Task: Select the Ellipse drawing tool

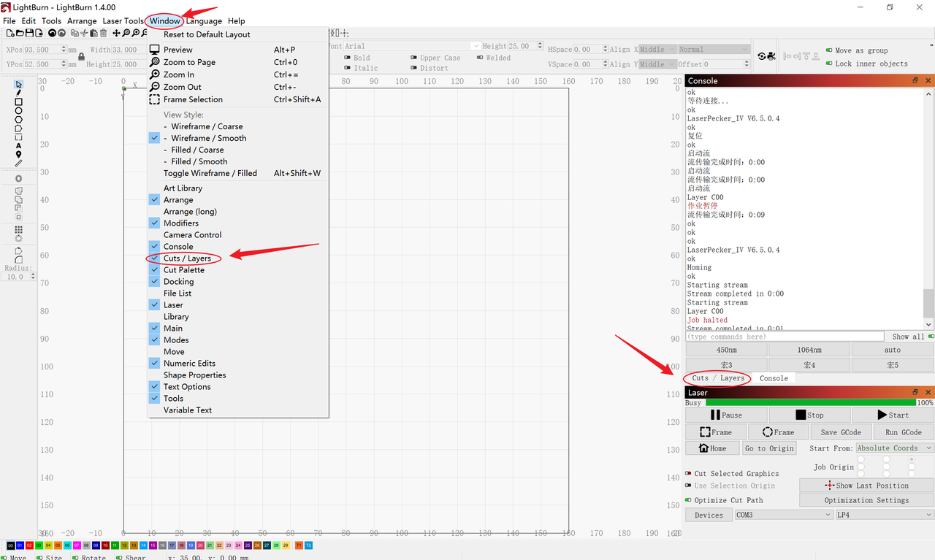Action: pyautogui.click(x=18, y=111)
